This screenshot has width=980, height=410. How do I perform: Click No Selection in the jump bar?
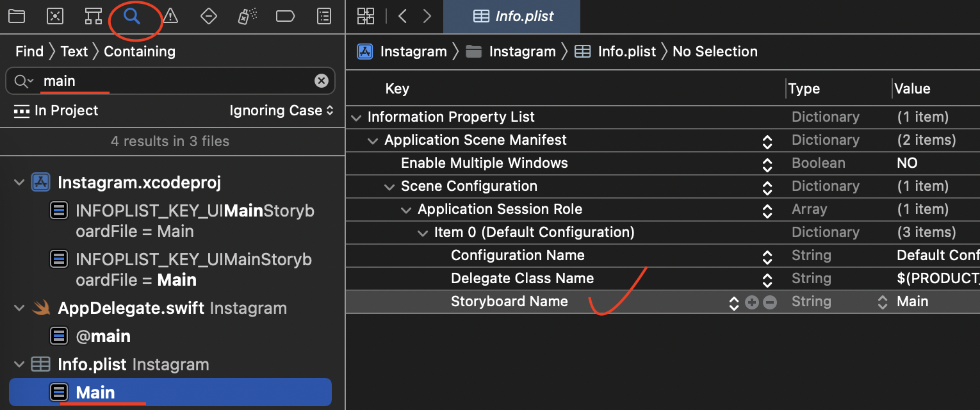(715, 51)
